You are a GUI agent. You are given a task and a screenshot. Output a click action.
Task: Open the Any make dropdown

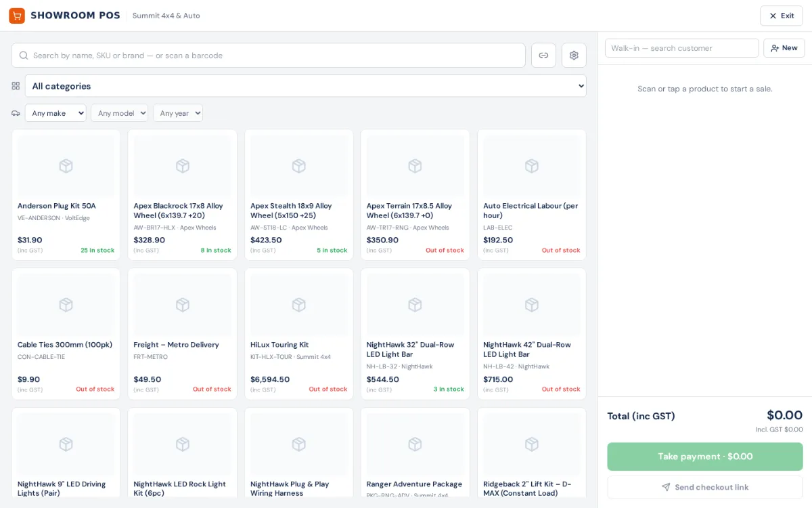tap(55, 113)
